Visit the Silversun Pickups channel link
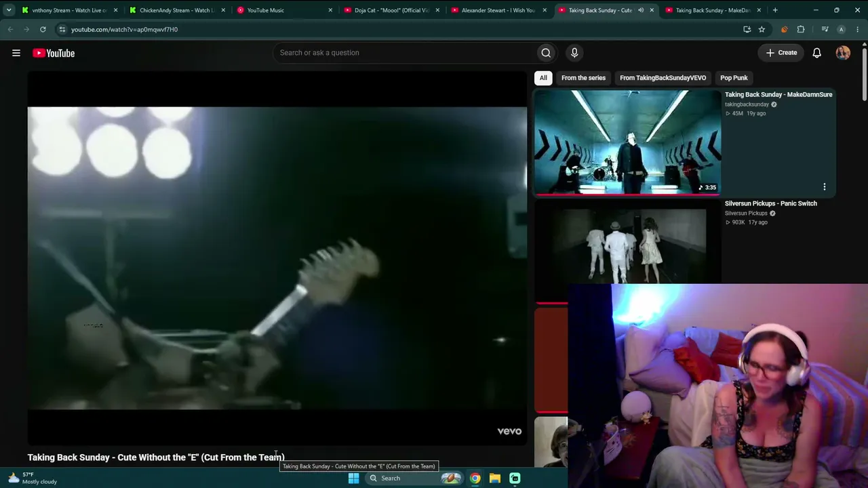The height and width of the screenshot is (488, 868). click(746, 213)
